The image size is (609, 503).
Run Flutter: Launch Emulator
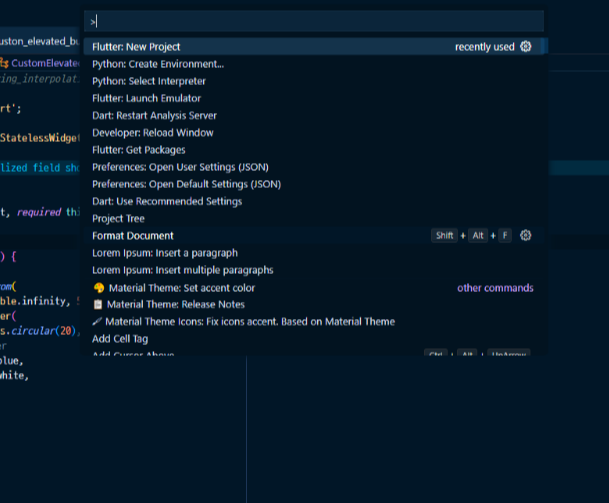(x=313, y=98)
